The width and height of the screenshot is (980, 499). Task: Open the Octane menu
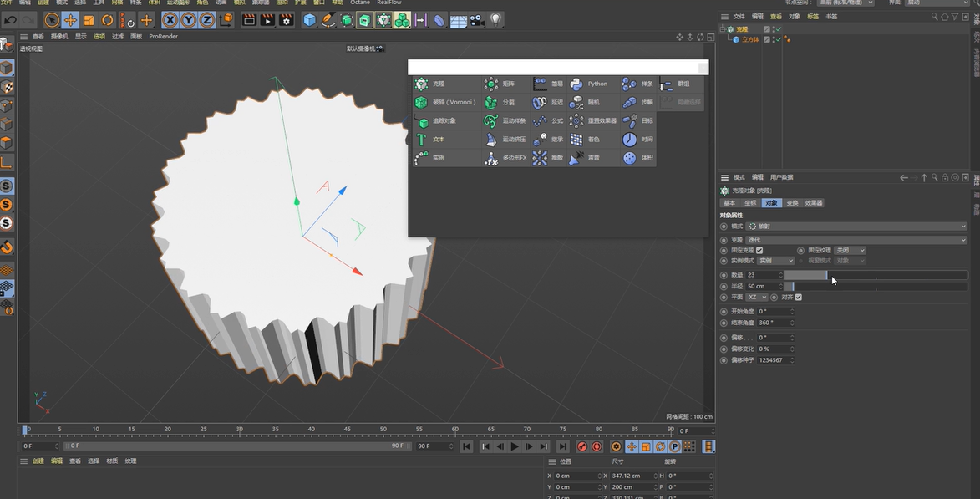359,3
